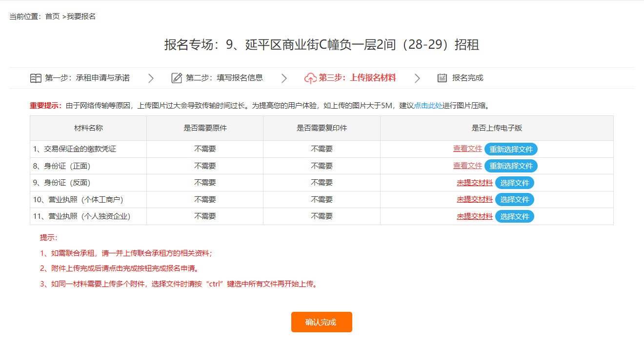Click the chevron arrow after step one

point(151,78)
